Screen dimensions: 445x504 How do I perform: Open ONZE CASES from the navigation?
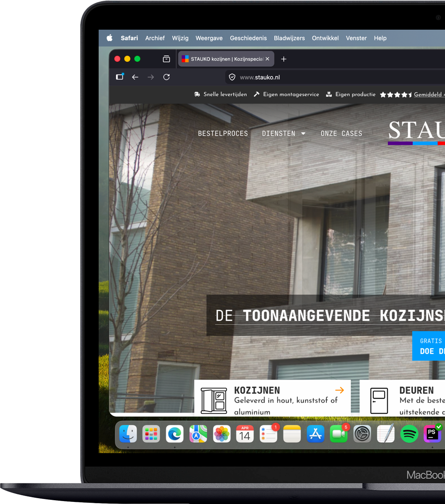(341, 133)
